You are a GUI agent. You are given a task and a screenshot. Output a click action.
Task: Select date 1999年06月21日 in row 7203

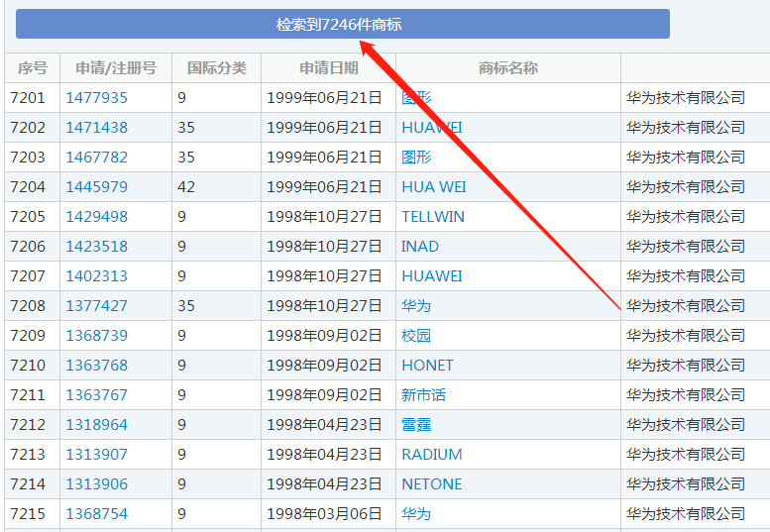click(324, 158)
